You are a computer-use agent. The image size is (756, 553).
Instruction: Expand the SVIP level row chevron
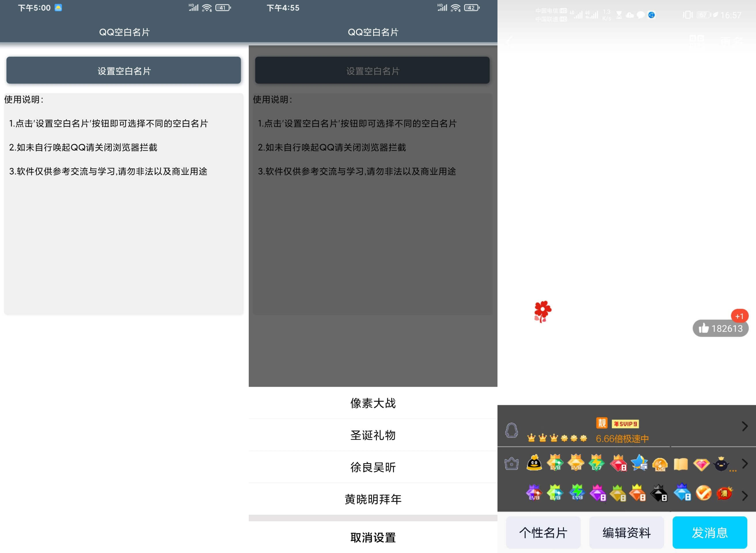tap(744, 426)
